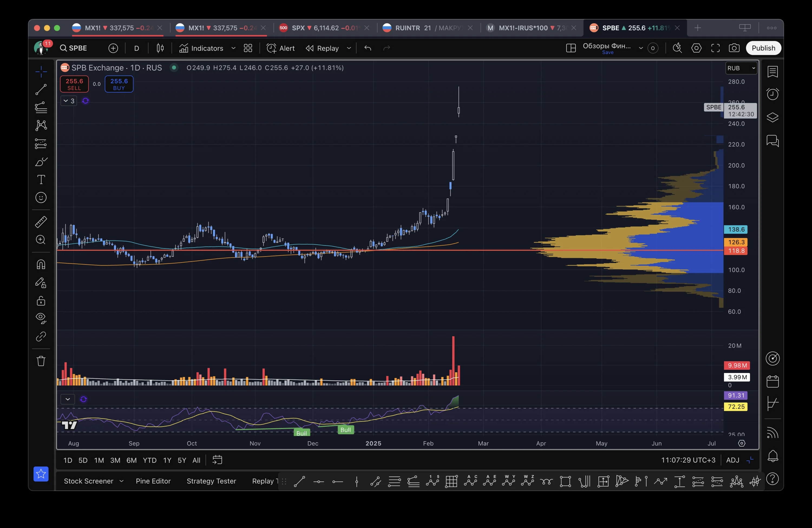The width and height of the screenshot is (812, 528).
Task: Open a new tab with plus button
Action: coord(698,28)
